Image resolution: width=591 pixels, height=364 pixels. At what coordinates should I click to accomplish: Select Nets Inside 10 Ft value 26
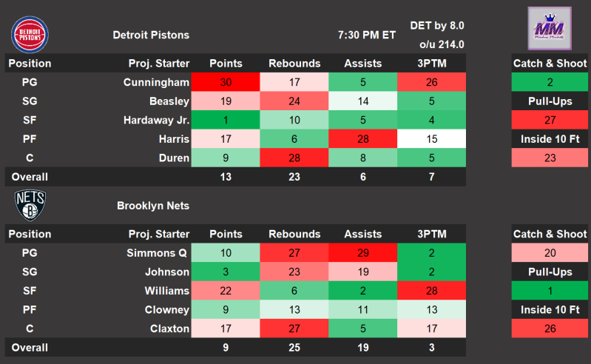point(550,328)
